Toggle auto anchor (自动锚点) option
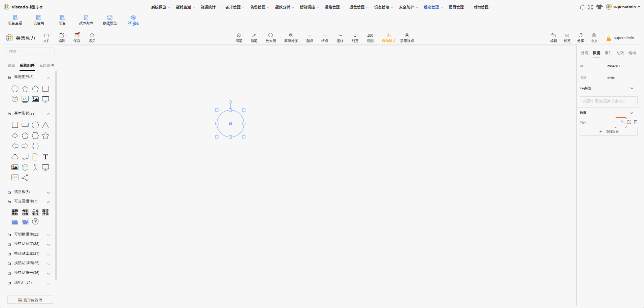The width and height of the screenshot is (644, 308). pos(389,38)
